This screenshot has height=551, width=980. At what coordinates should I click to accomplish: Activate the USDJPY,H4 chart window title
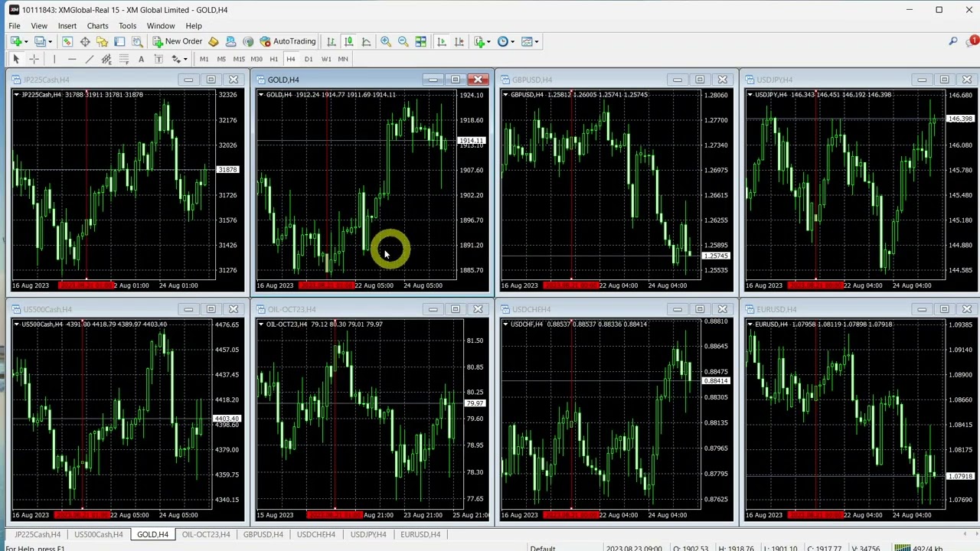(774, 80)
